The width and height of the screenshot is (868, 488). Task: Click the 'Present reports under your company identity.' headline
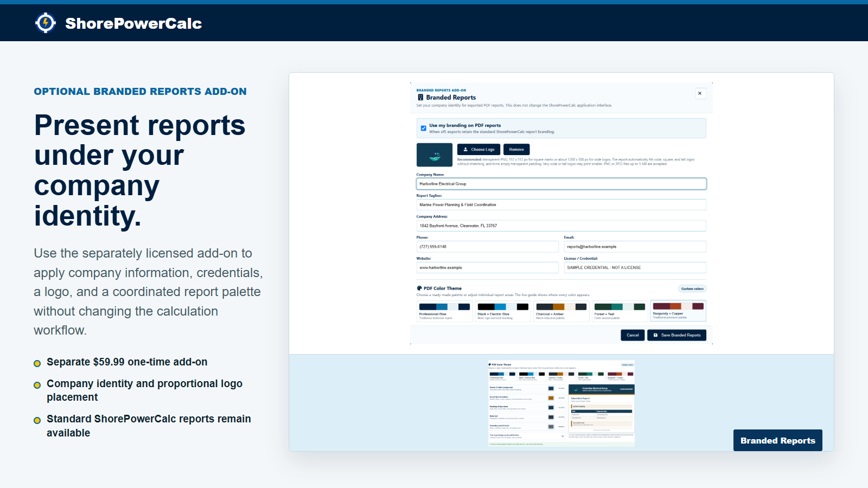[x=140, y=170]
